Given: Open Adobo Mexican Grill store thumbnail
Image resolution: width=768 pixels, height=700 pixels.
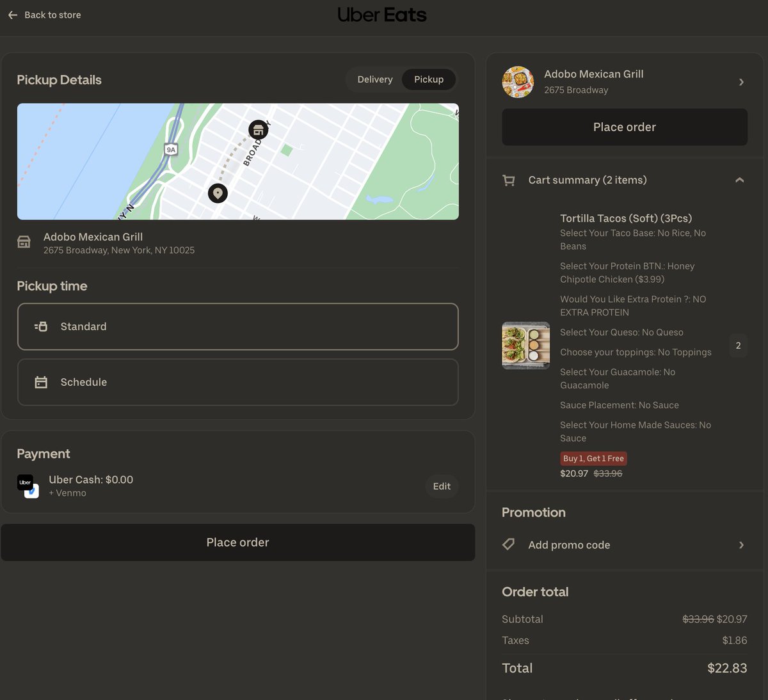Looking at the screenshot, I should pos(518,82).
